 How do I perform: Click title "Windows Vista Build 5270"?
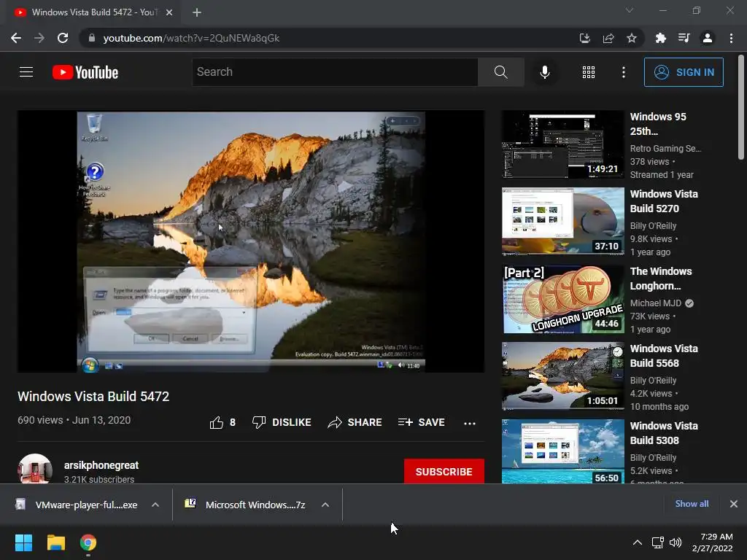coord(664,201)
